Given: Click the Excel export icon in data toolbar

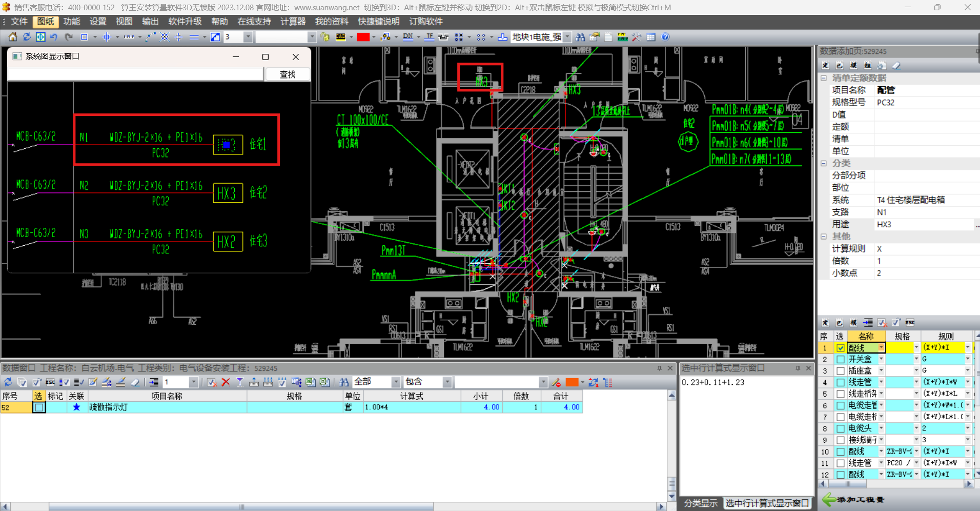Looking at the screenshot, I should pos(310,382).
